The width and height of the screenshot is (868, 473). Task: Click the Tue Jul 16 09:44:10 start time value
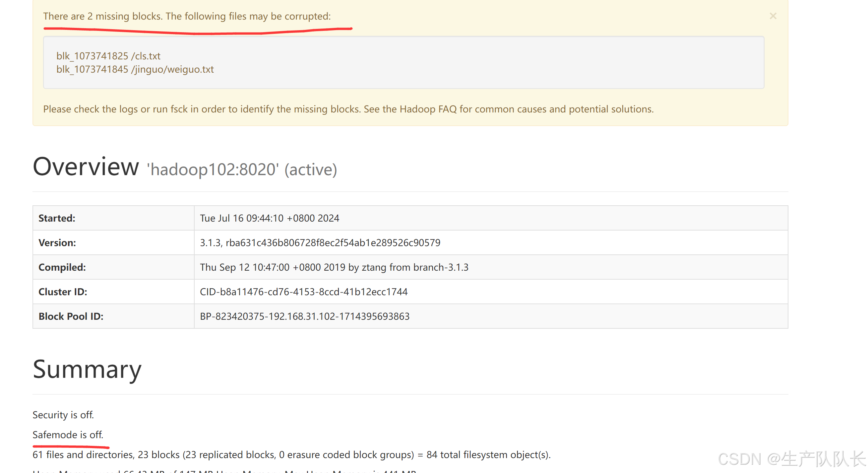[x=270, y=218]
